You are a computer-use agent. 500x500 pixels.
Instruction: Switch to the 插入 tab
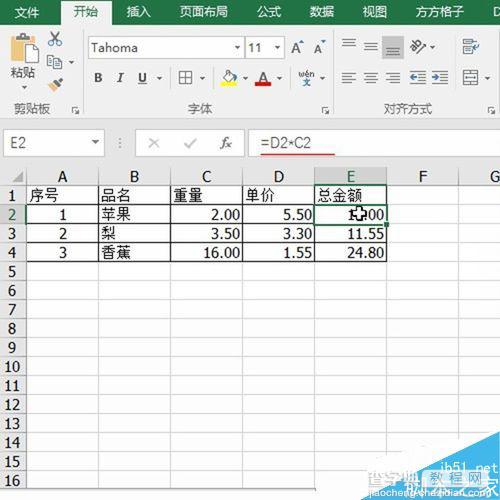pyautogui.click(x=138, y=12)
